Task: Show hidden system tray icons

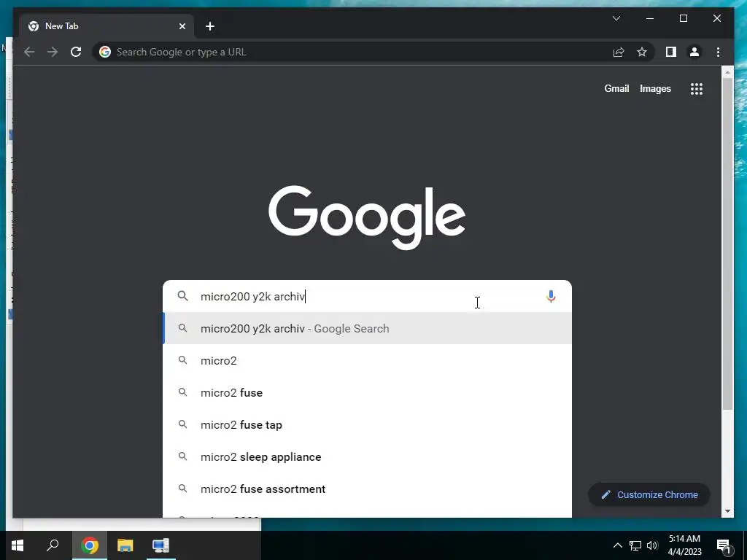Action: [x=617, y=545]
